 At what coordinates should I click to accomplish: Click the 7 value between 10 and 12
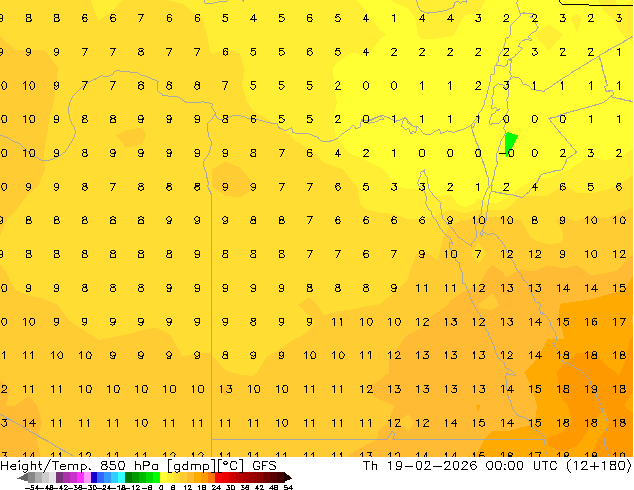[x=478, y=254]
